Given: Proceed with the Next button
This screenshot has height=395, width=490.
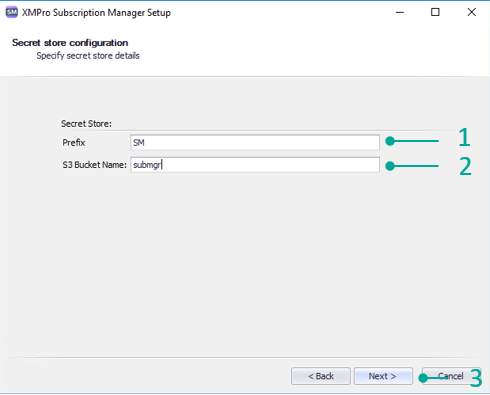Looking at the screenshot, I should point(383,376).
